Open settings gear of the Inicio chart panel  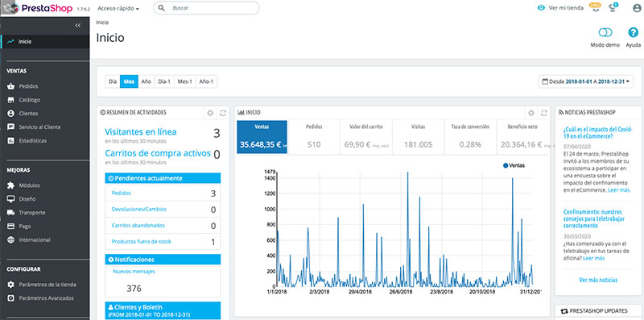[531, 113]
